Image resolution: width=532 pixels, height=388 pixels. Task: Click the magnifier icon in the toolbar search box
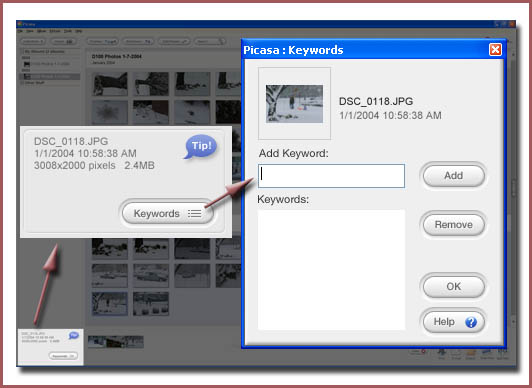point(221,41)
